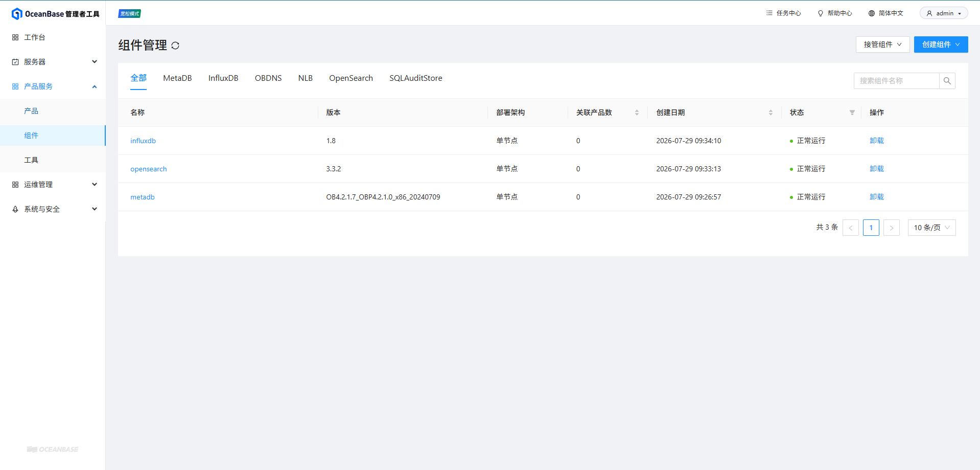Expand the 运维管理 sidebar menu
The width and height of the screenshot is (980, 470).
53,185
